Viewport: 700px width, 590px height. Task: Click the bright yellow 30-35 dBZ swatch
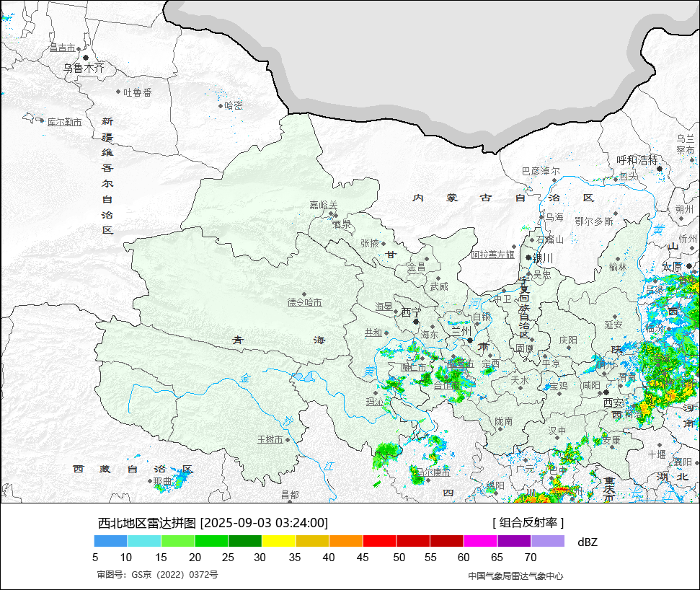pos(278,541)
